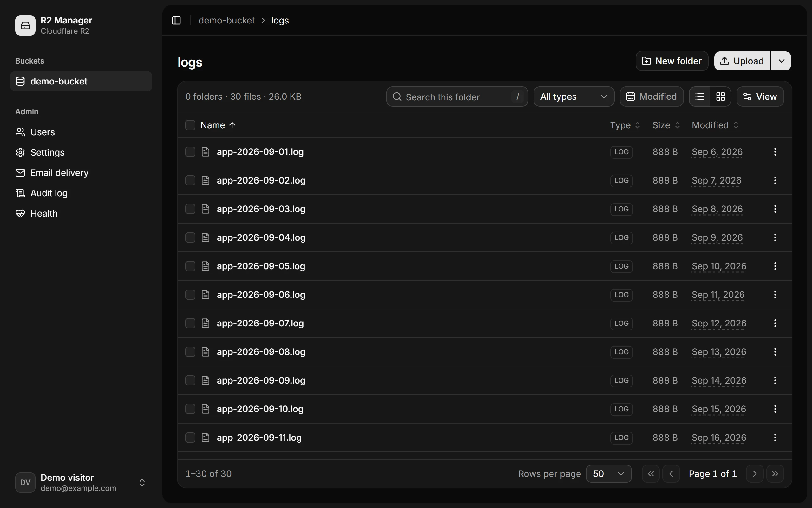Open actions menu for app-2026-09-07.log
Image resolution: width=812 pixels, height=508 pixels.
pos(775,323)
